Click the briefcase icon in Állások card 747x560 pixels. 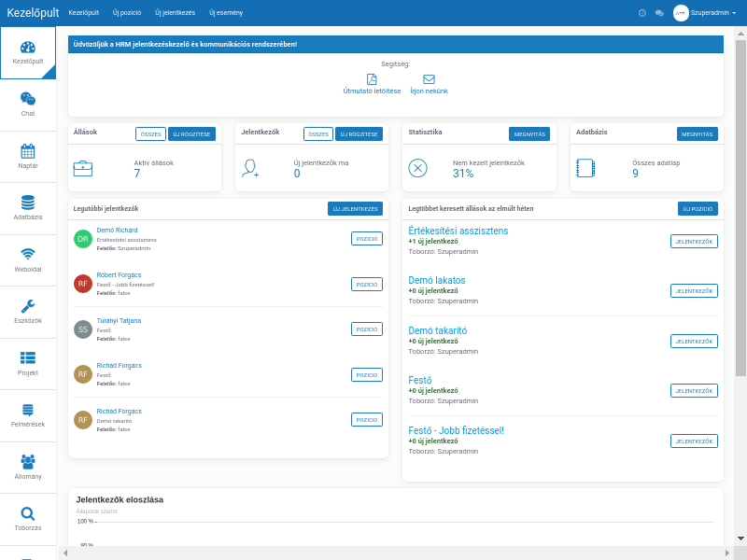coord(83,169)
